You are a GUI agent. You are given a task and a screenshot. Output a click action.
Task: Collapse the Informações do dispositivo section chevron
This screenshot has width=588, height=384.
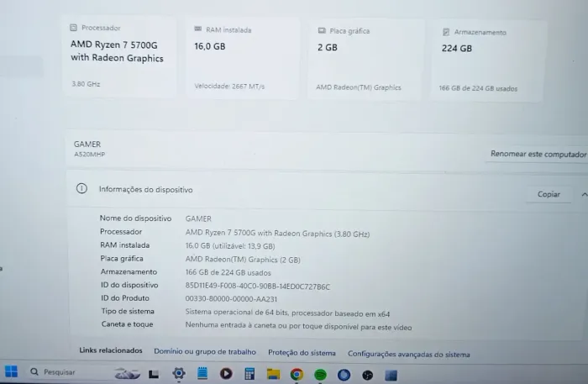(x=584, y=194)
